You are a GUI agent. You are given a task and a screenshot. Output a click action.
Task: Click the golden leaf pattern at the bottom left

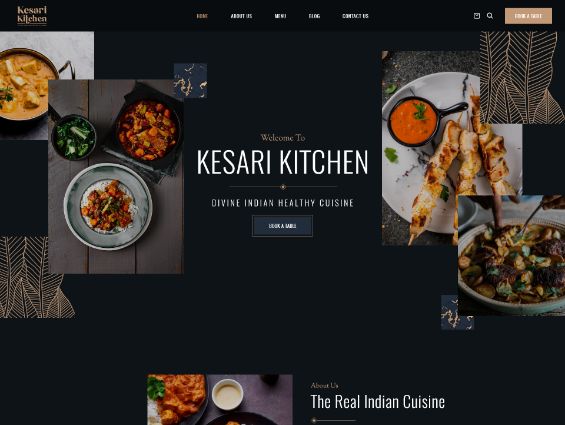[x=34, y=277]
